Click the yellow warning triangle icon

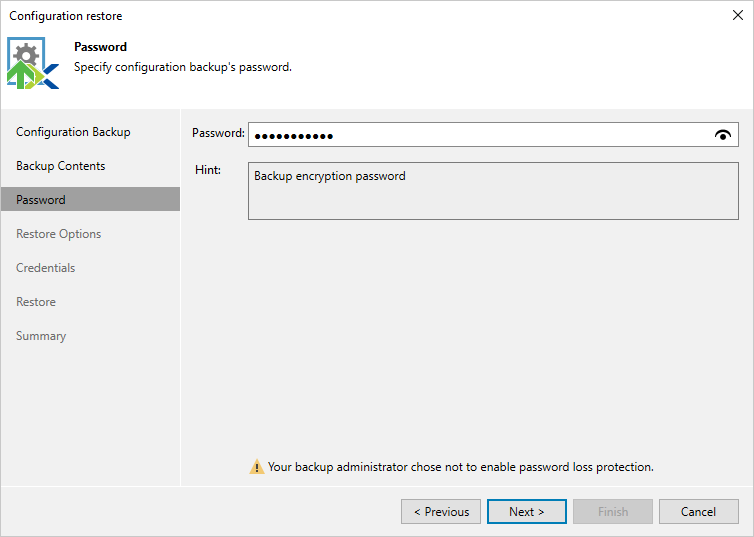[x=257, y=467]
